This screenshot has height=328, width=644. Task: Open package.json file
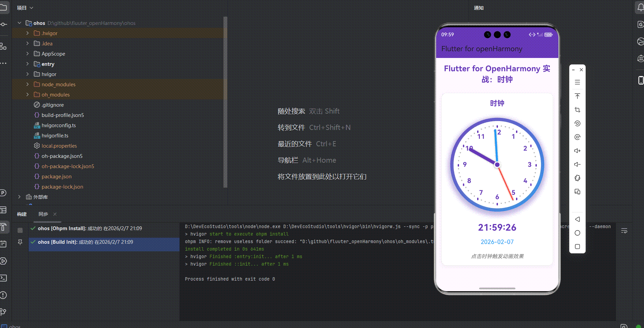pyautogui.click(x=56, y=176)
